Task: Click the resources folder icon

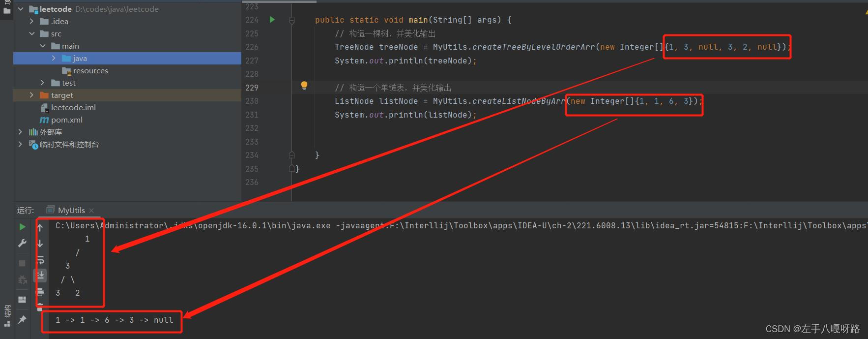Action: click(66, 70)
